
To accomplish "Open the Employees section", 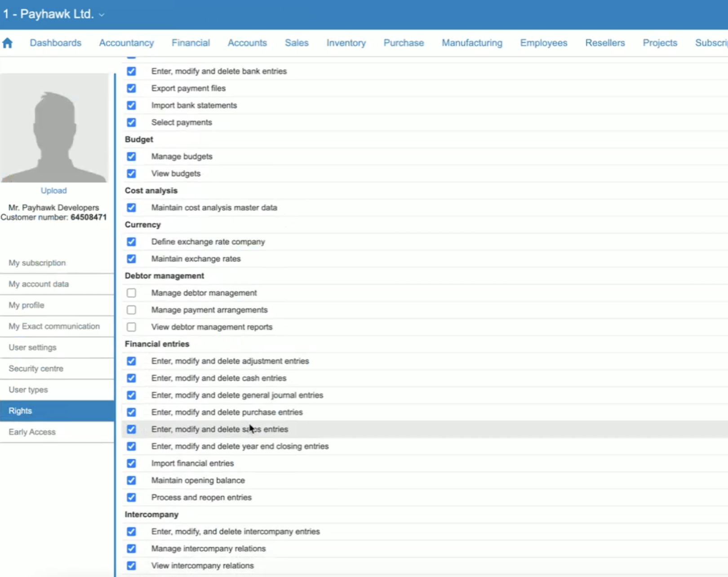I will tap(543, 43).
